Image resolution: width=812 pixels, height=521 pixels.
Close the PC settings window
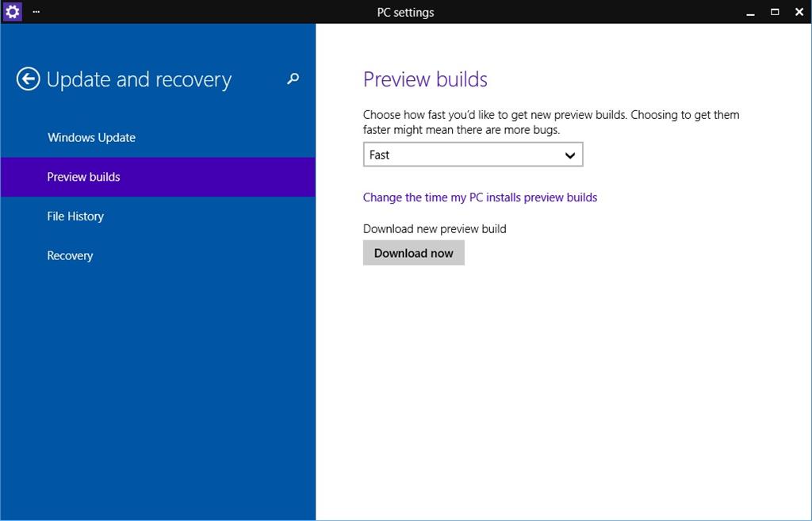click(799, 12)
